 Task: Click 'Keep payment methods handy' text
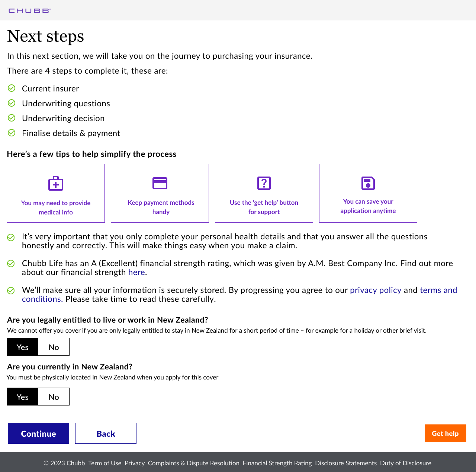[x=161, y=207]
